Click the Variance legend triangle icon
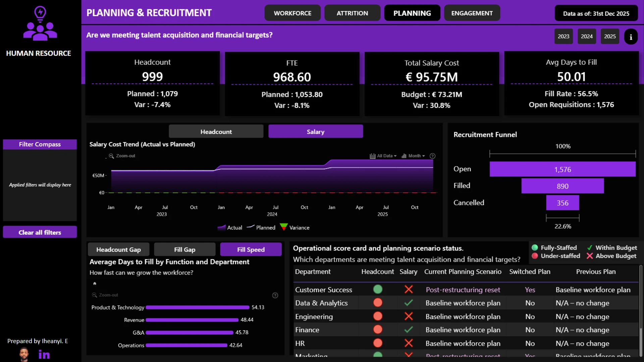Viewport: 644px width, 362px height. [284, 227]
